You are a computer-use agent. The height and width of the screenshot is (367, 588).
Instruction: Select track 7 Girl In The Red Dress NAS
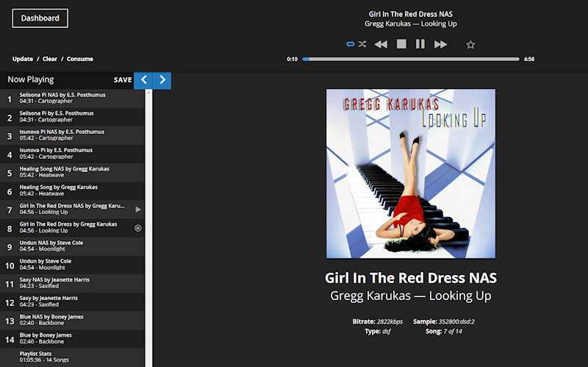tap(72, 210)
